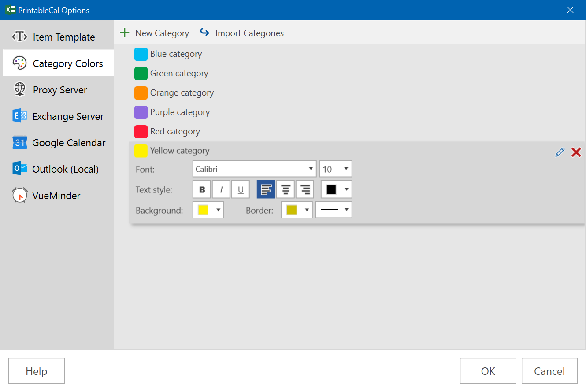The width and height of the screenshot is (586, 392).
Task: Select the Orange category row
Action: pyautogui.click(x=357, y=93)
